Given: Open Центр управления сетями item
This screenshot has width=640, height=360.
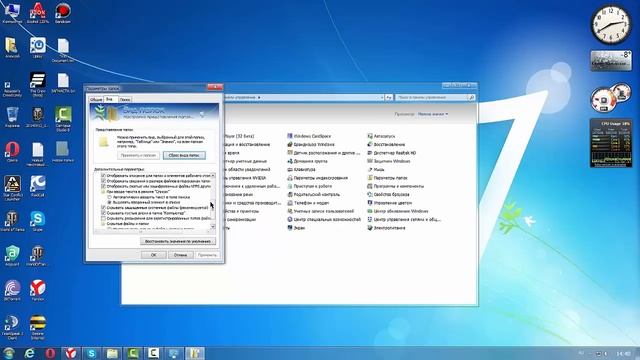Looking at the screenshot, I should 404,220.
